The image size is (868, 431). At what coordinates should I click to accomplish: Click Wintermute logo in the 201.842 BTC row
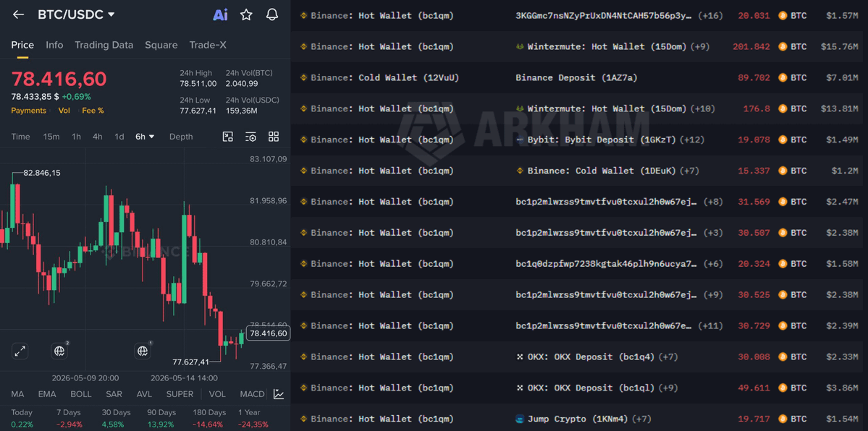[520, 47]
